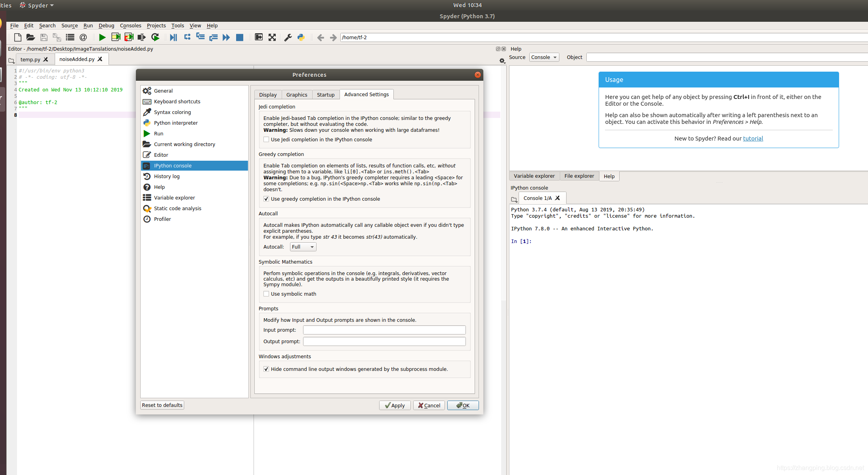The width and height of the screenshot is (868, 475).
Task: Click the Input prompt text field
Action: pyautogui.click(x=384, y=330)
